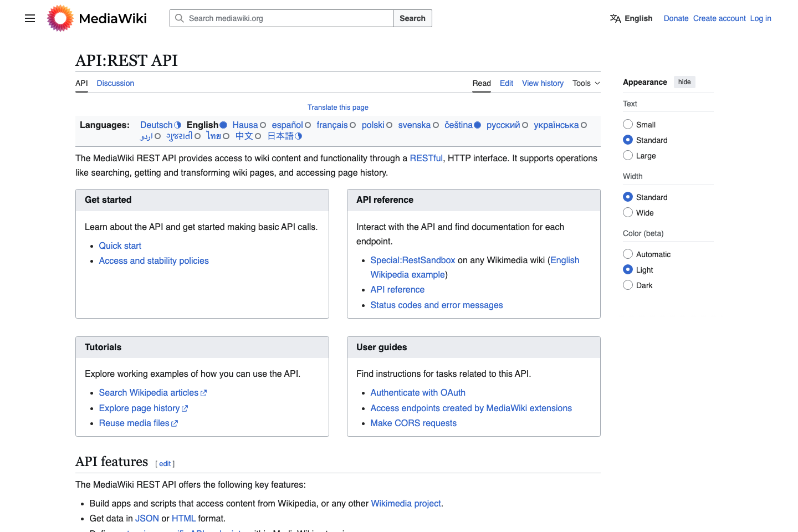Click the Search button
Screen dimensions: 798x532
[x=412, y=18]
